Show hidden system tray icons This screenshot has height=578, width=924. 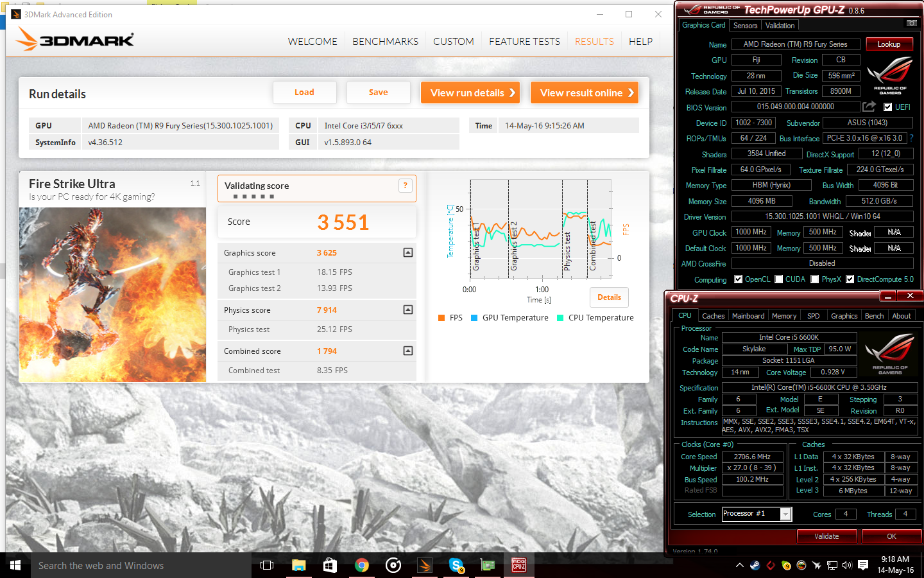pyautogui.click(x=739, y=565)
